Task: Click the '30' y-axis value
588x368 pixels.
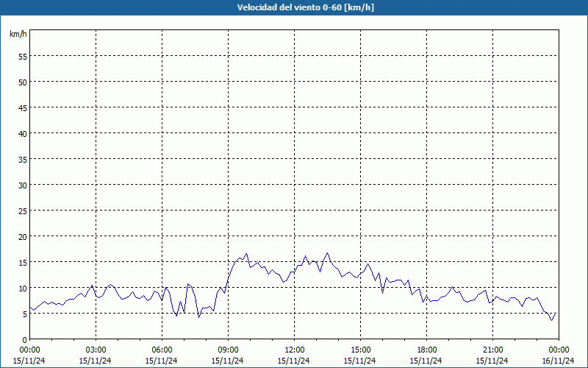Action: pyautogui.click(x=23, y=185)
